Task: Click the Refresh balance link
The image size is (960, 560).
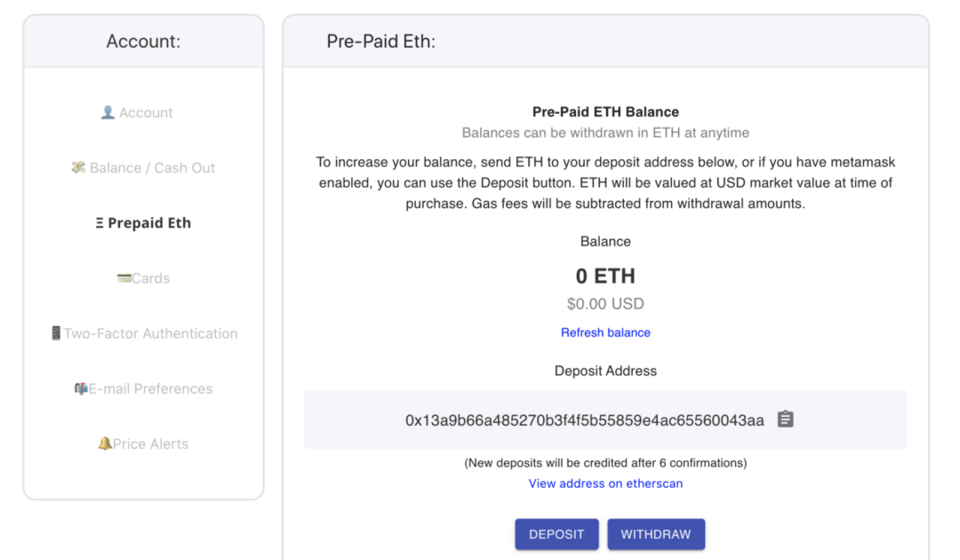Action: coord(605,332)
